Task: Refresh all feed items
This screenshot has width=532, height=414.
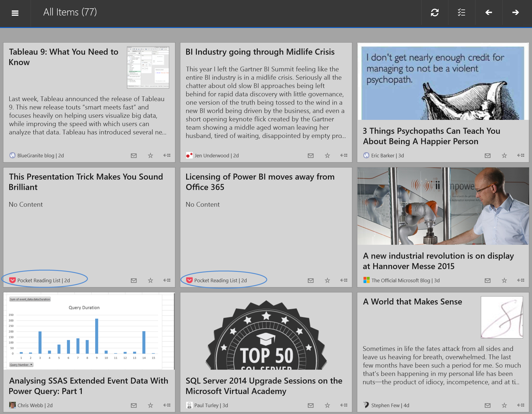Action: pos(435,12)
